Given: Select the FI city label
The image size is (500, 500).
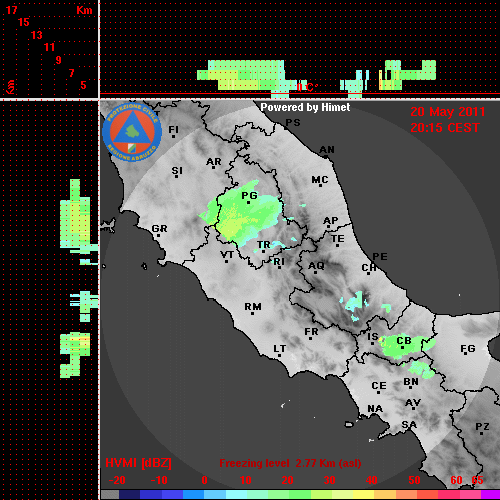Looking at the screenshot, I should (173, 129).
